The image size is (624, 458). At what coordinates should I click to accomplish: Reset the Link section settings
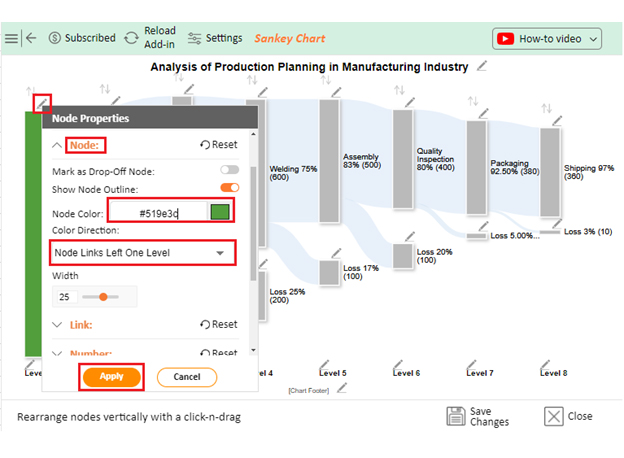[218, 324]
